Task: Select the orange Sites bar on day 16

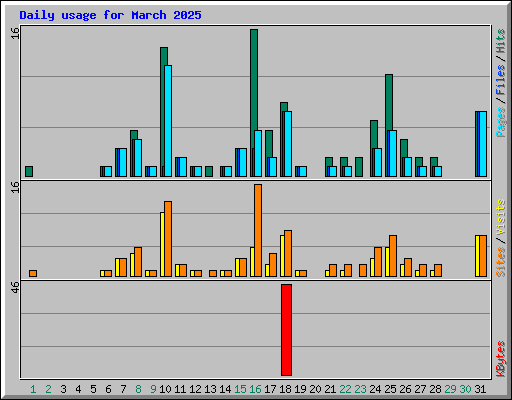Action: 258,230
